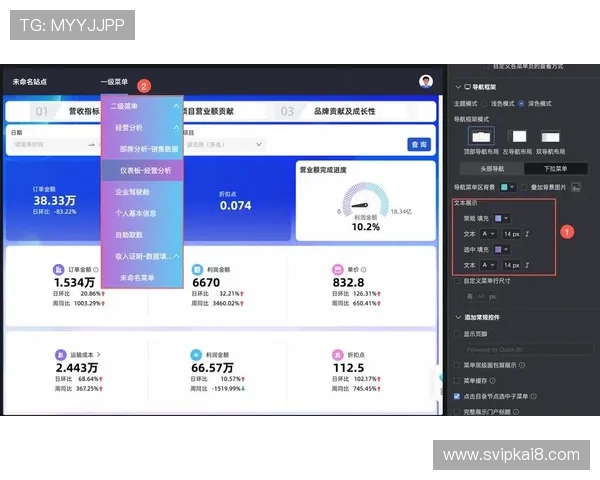Click info icon beside 菜单缓存

click(x=492, y=381)
